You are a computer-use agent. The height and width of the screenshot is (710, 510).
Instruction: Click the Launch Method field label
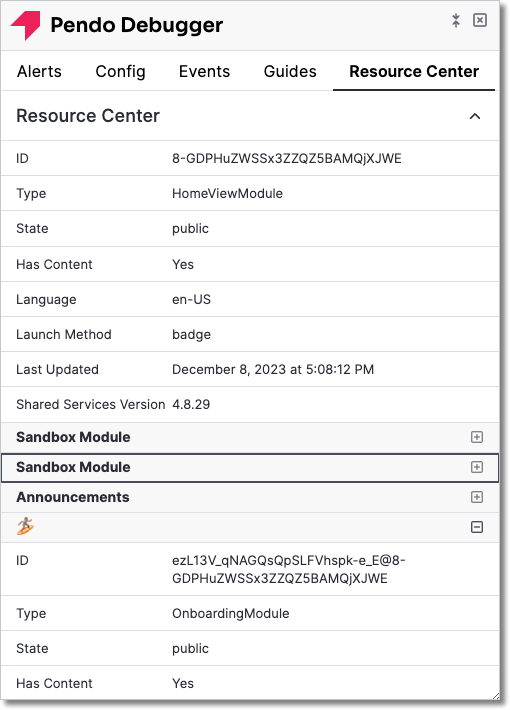64,335
